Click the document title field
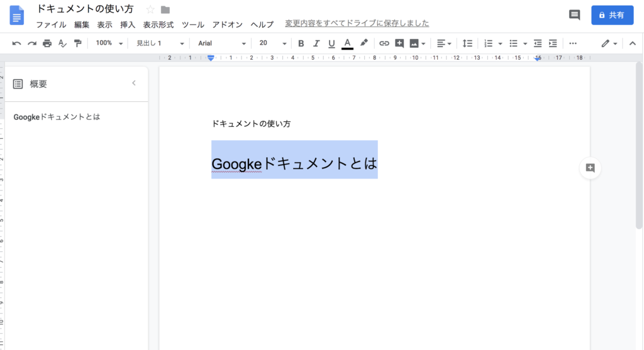Image resolution: width=644 pixels, height=350 pixels. tap(85, 9)
